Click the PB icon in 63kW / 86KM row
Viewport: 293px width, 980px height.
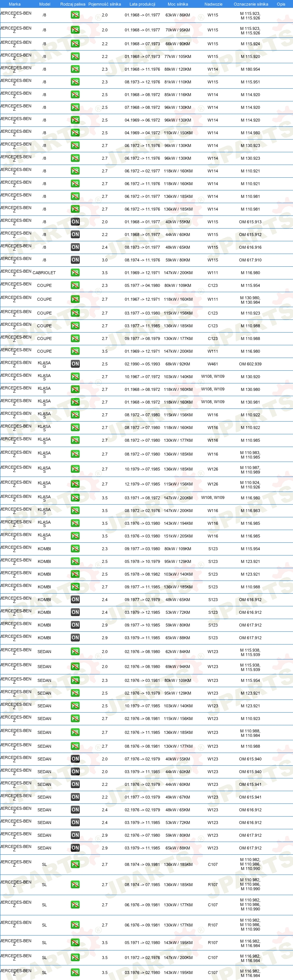[75, 15]
